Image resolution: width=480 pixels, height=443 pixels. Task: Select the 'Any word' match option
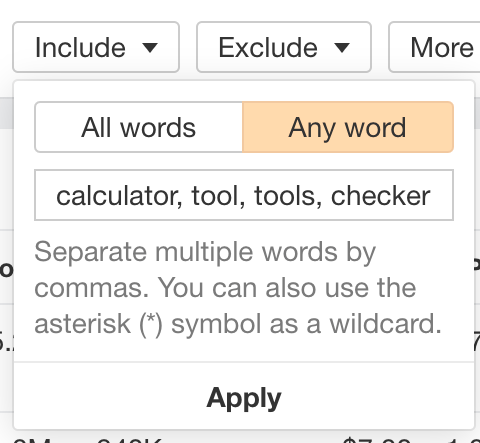(348, 127)
